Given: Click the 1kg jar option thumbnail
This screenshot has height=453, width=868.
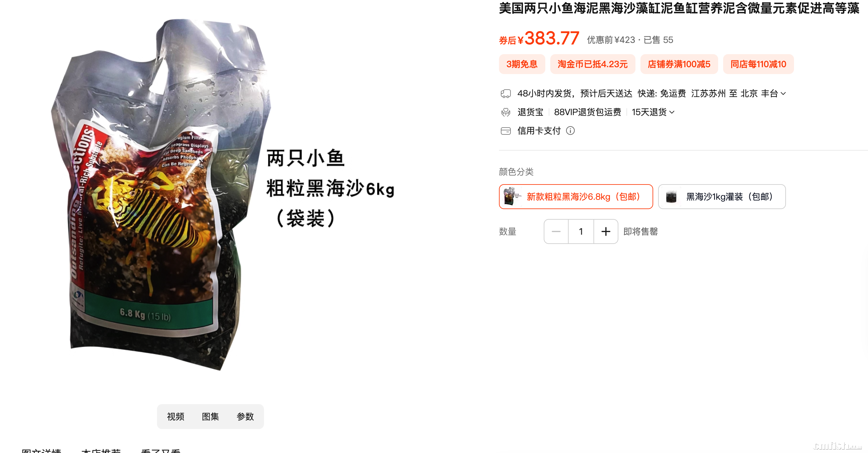Looking at the screenshot, I should pyautogui.click(x=671, y=196).
